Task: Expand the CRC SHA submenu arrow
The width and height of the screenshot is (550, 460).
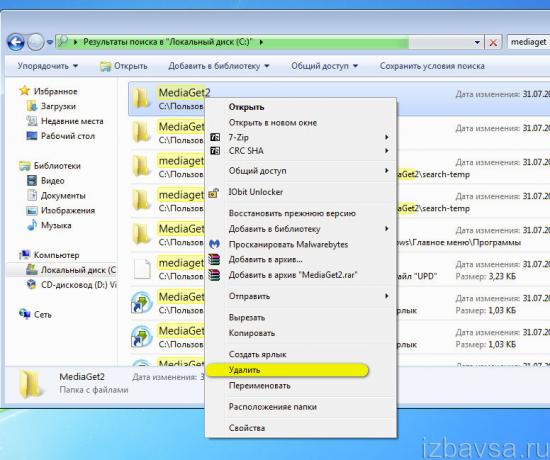Action: [387, 151]
